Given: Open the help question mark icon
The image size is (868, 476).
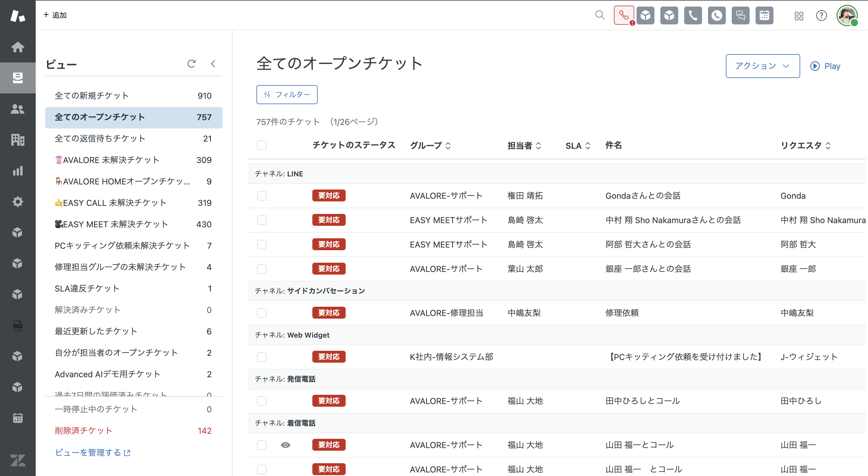Looking at the screenshot, I should pyautogui.click(x=821, y=15).
